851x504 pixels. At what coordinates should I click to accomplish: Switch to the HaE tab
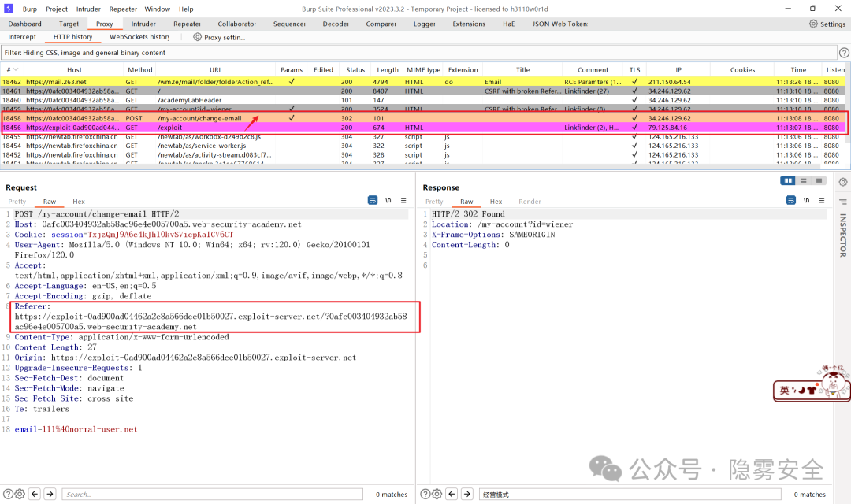[x=508, y=24]
